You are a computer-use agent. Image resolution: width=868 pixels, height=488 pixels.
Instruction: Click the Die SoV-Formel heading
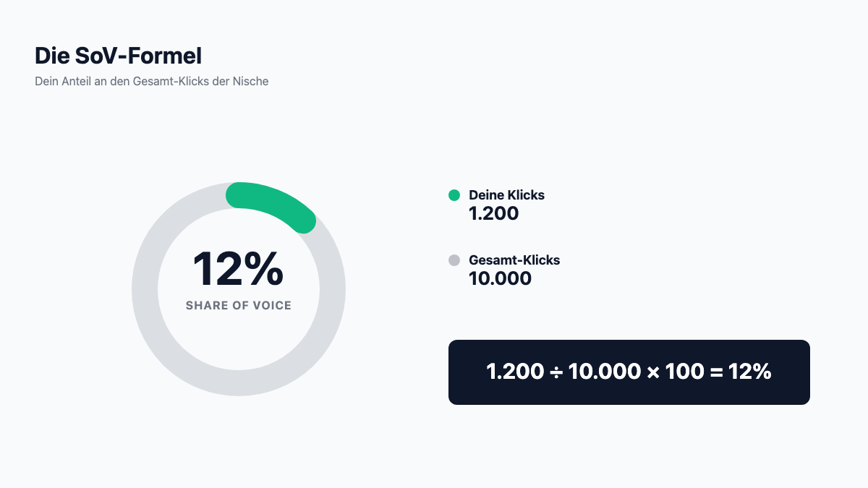click(119, 56)
